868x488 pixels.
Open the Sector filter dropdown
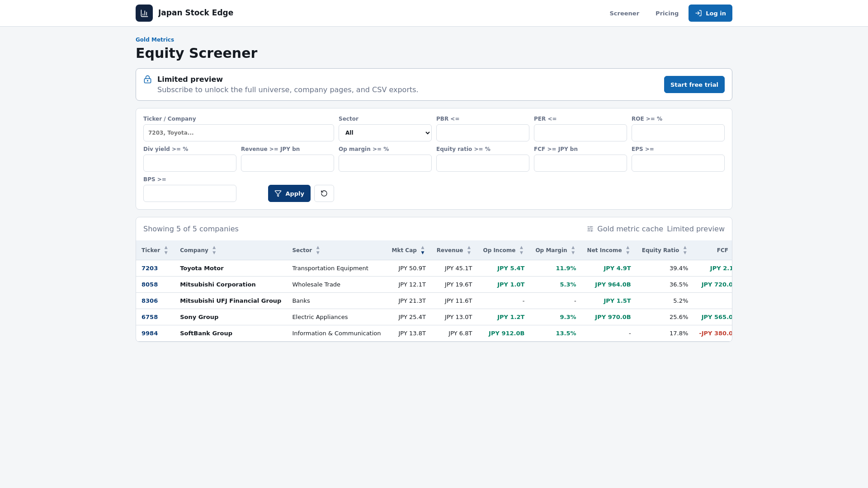click(385, 133)
